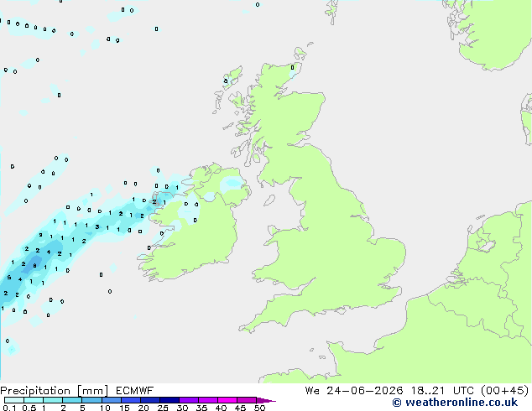Click the weatheronline.co.uk copyright link
Viewport: 532px width, 411px height.
455,403
